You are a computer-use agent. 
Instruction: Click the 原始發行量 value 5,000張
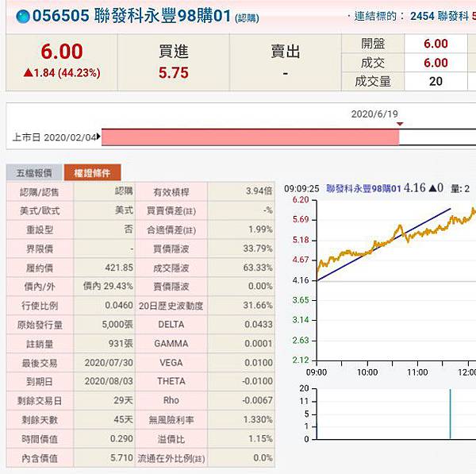click(117, 325)
